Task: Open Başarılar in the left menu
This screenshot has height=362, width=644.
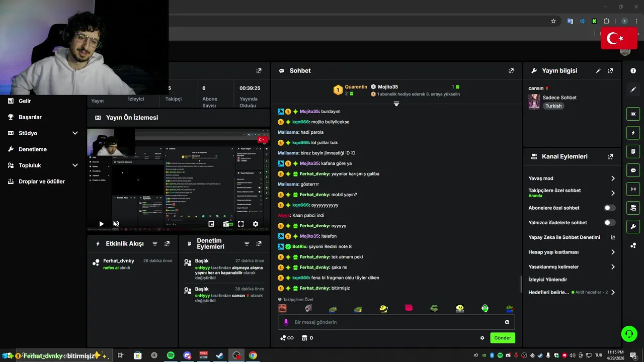Action: tap(30, 117)
